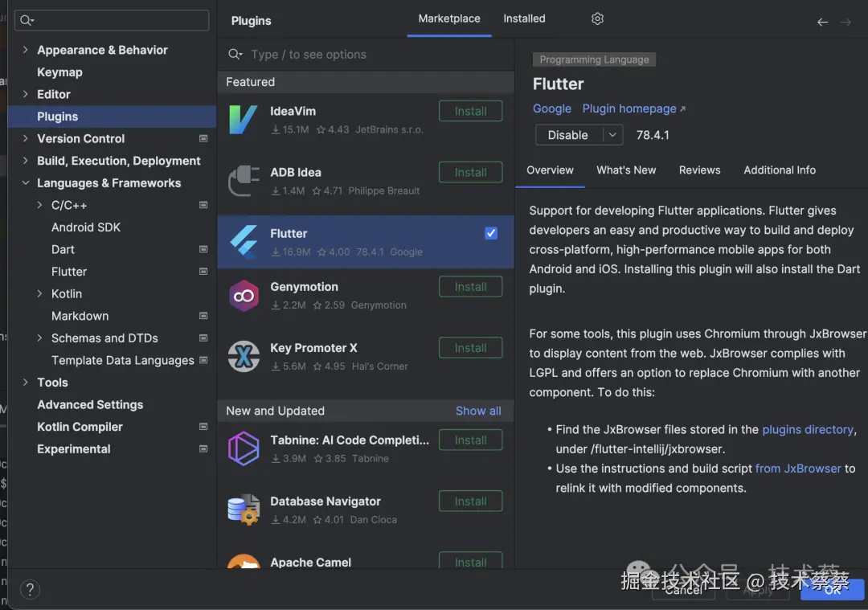Image resolution: width=868 pixels, height=610 pixels.
Task: Click the settings search magnifier icon
Action: [26, 20]
